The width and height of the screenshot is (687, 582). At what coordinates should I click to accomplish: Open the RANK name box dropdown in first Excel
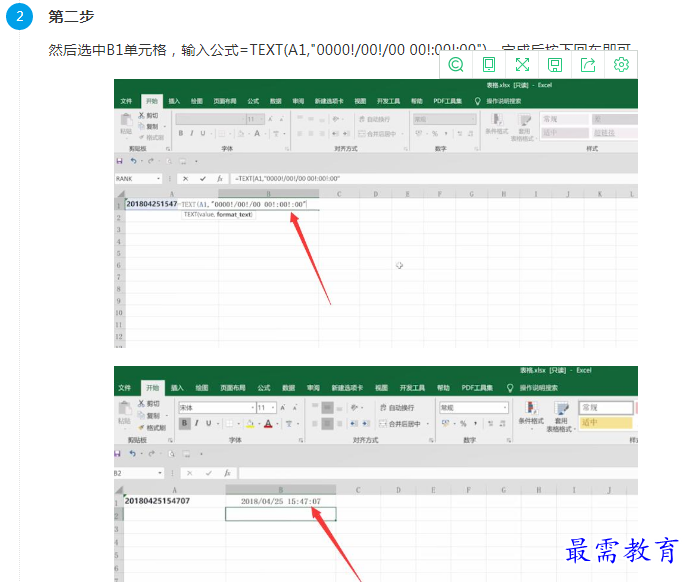coord(158,179)
